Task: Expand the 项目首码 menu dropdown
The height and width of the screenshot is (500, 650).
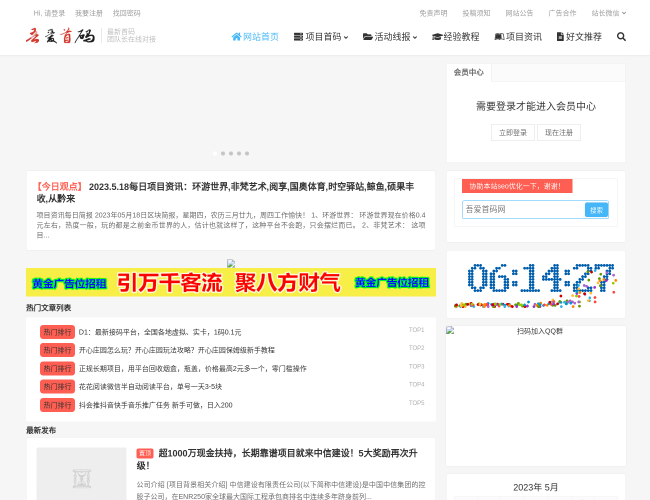Action: tap(321, 37)
